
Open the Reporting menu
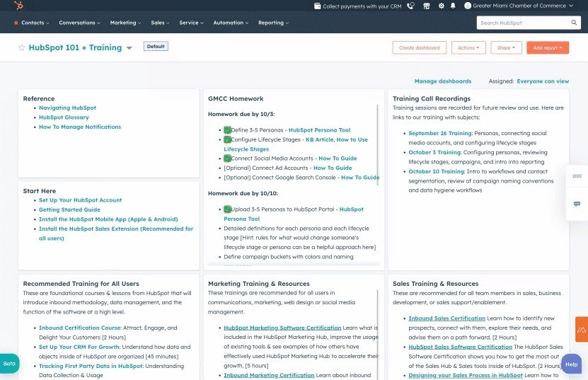pos(273,23)
